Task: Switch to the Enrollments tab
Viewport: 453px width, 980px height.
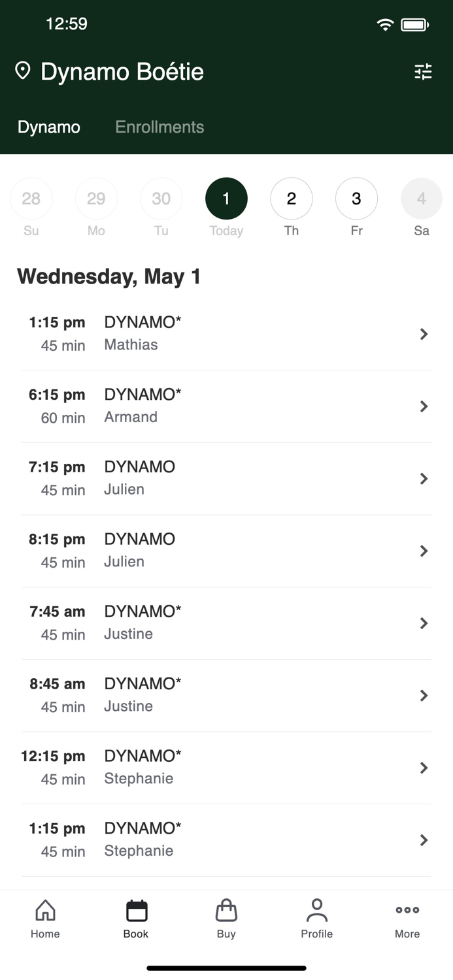Action: click(x=159, y=127)
